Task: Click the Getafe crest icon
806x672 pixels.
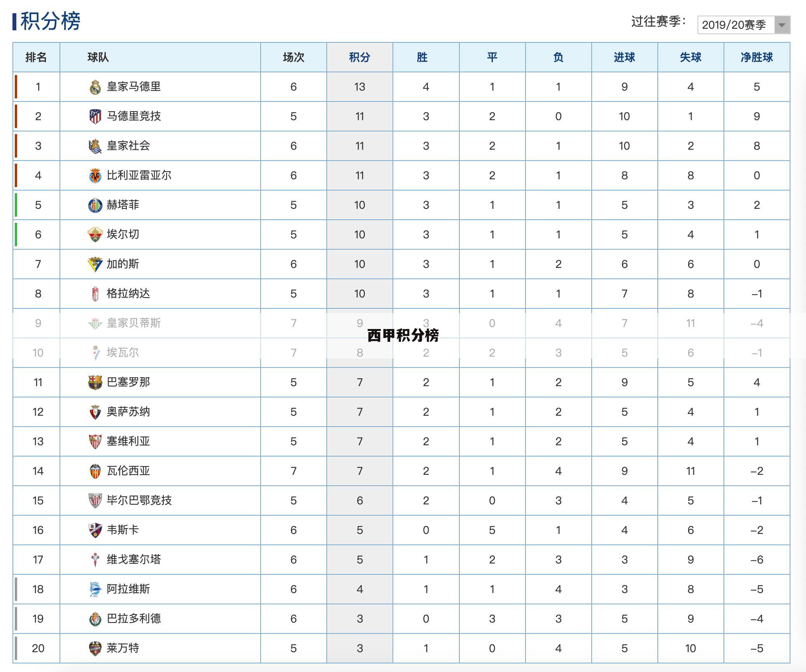Action: coord(95,205)
